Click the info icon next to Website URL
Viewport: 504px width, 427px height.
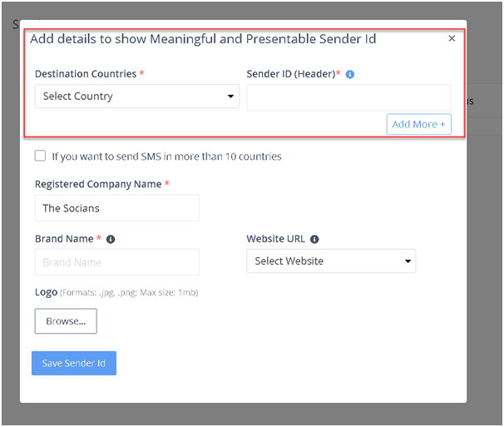314,239
